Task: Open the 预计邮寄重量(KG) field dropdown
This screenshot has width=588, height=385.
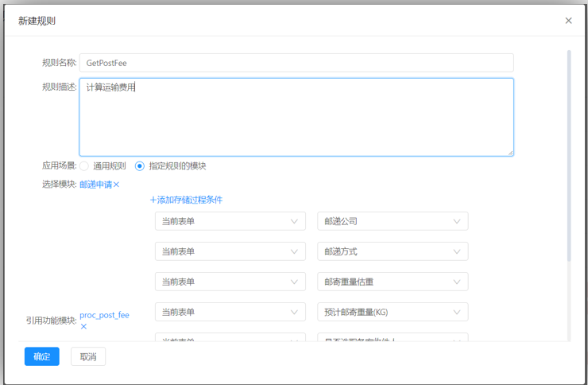Action: pyautogui.click(x=393, y=312)
